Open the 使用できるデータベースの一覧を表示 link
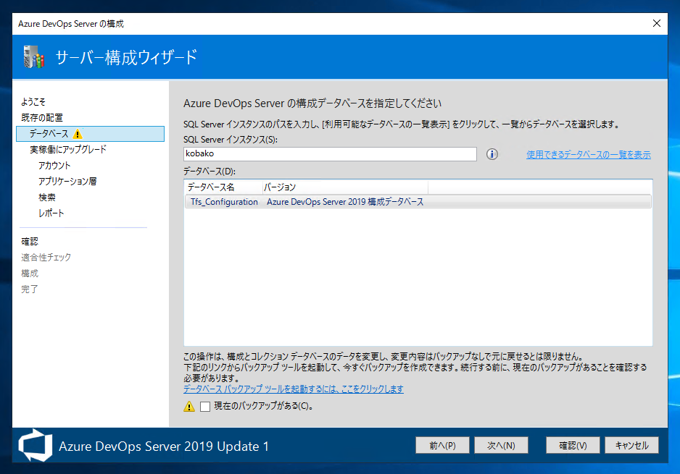 click(588, 154)
